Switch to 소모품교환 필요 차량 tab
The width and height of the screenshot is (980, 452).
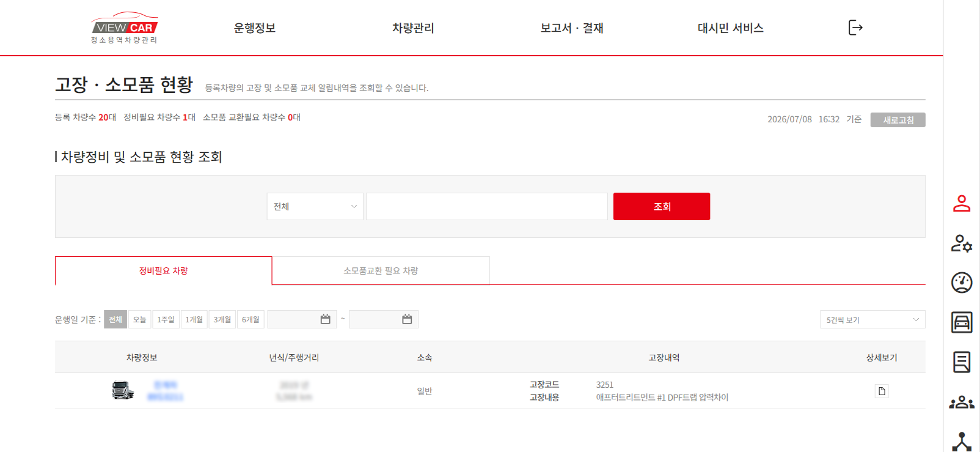381,270
